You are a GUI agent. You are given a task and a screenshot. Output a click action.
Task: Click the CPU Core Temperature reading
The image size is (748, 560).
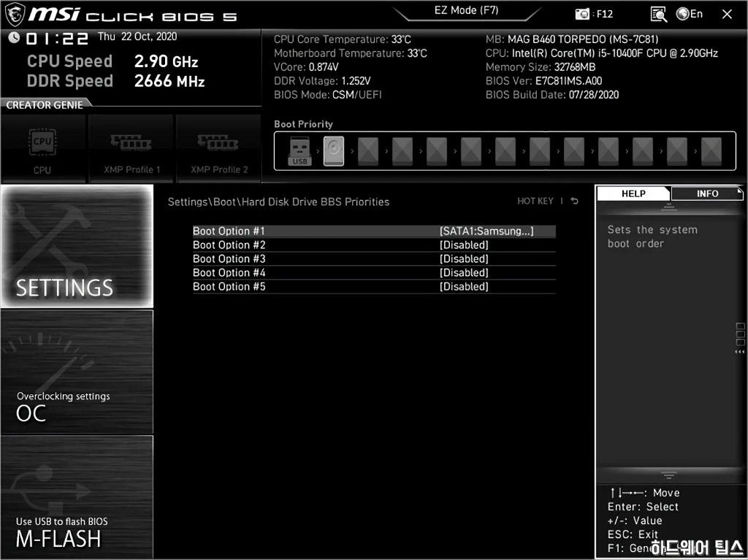(343, 39)
